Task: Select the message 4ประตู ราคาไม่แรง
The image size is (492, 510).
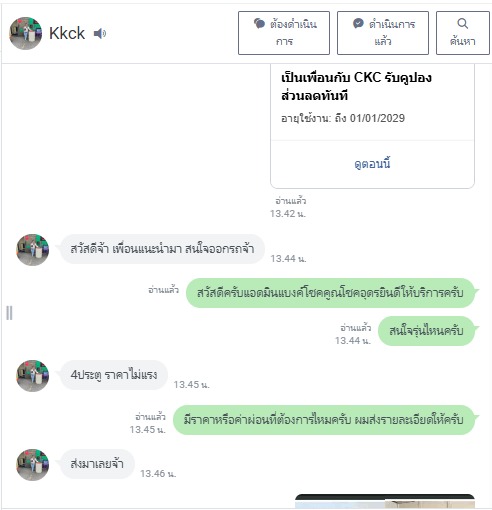Action: pyautogui.click(x=114, y=375)
